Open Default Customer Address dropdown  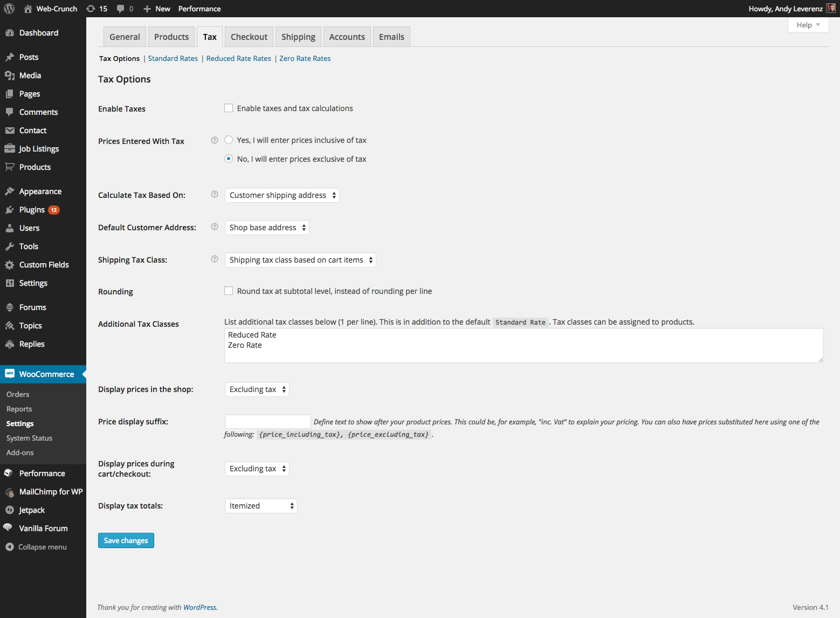pyautogui.click(x=267, y=228)
